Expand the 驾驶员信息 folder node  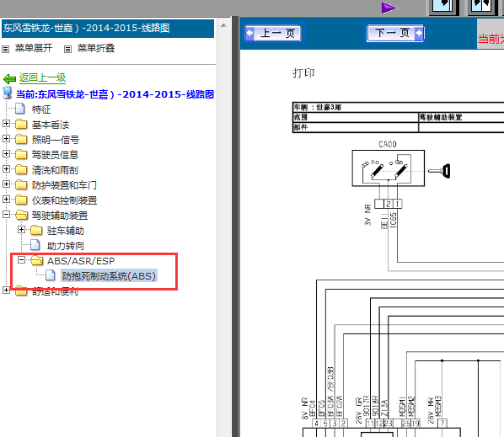click(6, 153)
